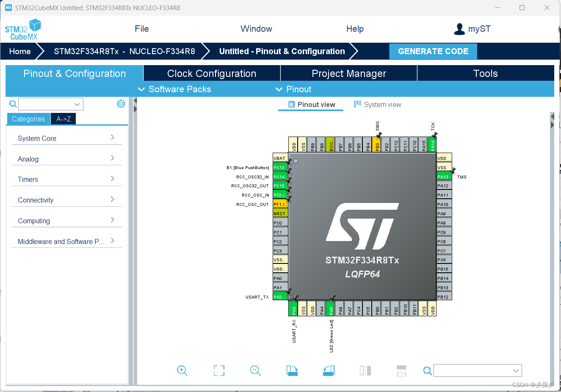The height and width of the screenshot is (392, 561).
Task: Click Untitled - Pinout & Configuration breadcrumb
Action: pos(282,51)
